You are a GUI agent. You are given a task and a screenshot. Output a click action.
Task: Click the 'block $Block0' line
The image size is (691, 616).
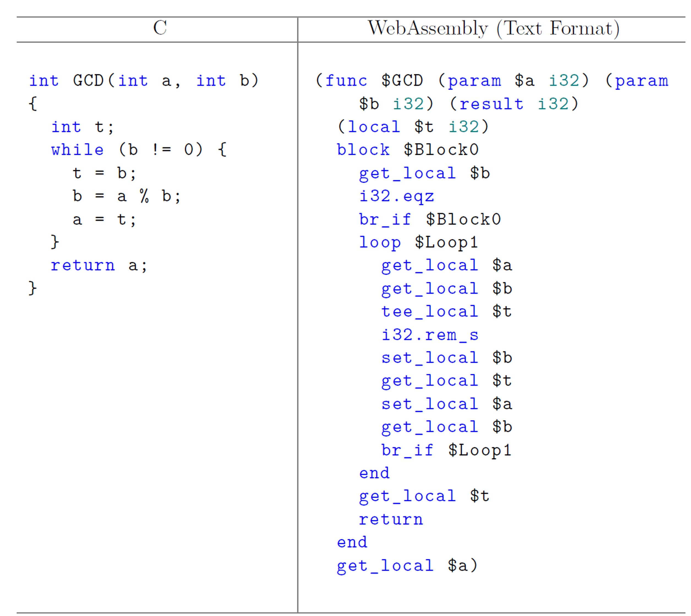click(408, 150)
